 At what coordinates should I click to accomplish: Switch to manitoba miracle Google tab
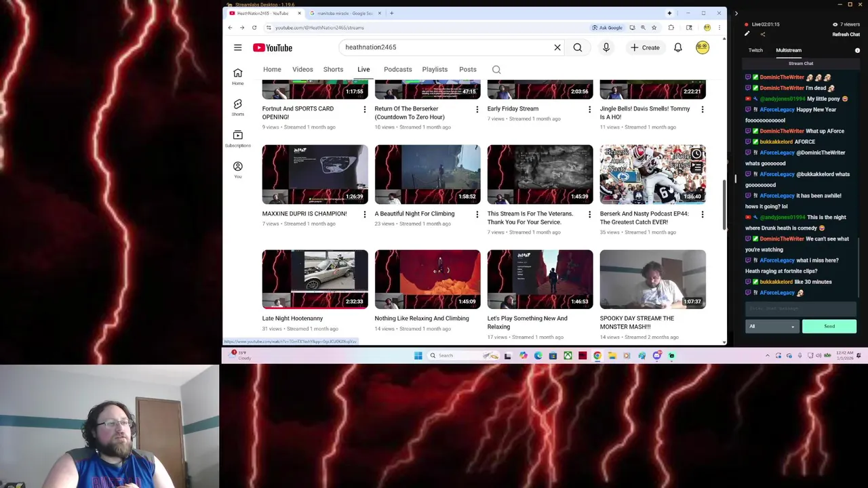(345, 13)
